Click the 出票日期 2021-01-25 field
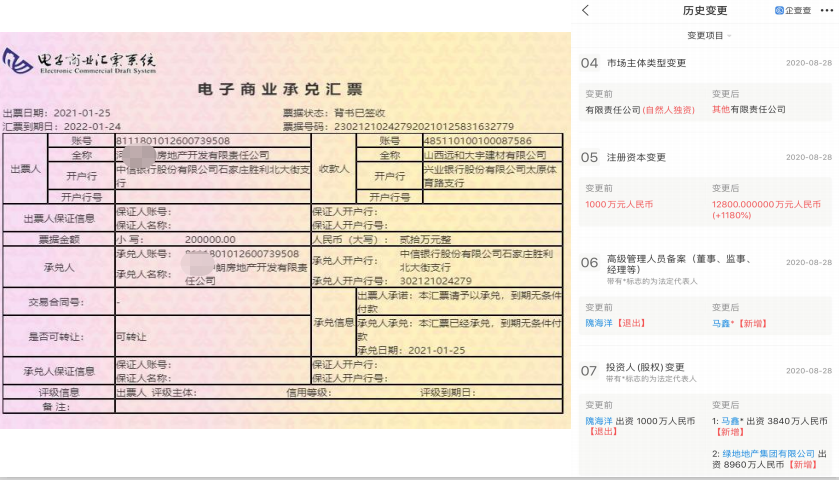The height and width of the screenshot is (480, 839). click(57, 113)
